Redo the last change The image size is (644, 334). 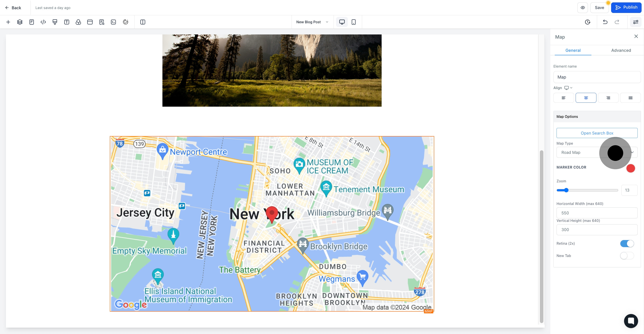point(617,22)
